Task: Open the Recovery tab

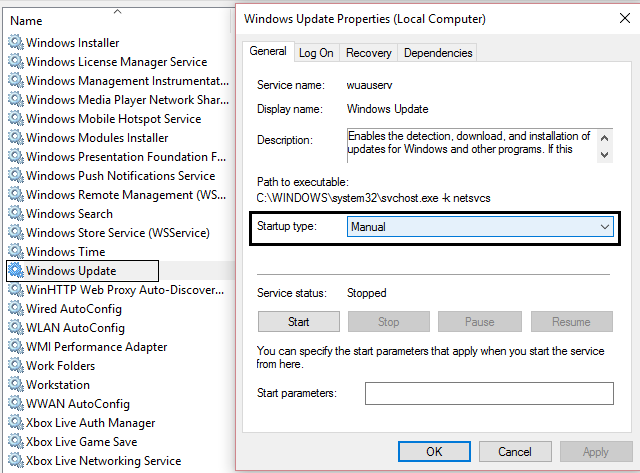Action: tap(369, 53)
